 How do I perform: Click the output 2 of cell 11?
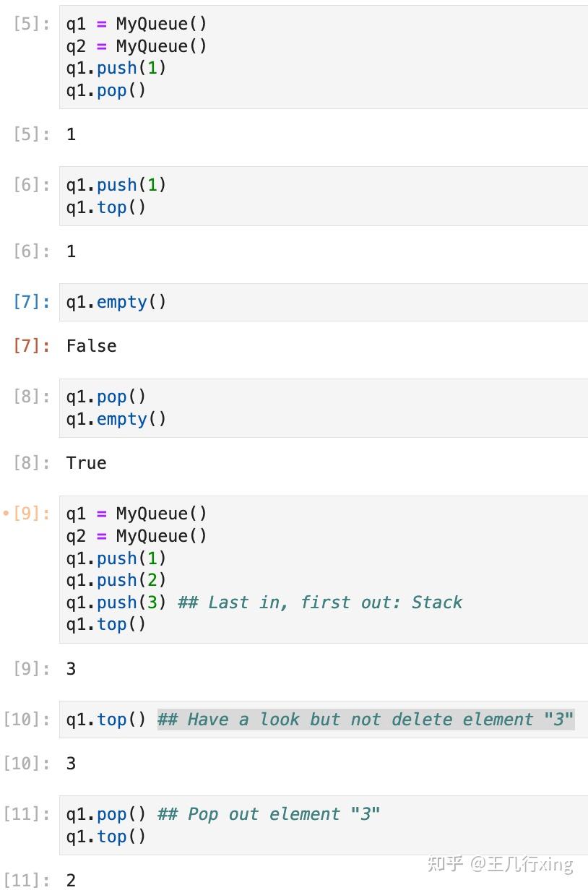click(x=71, y=880)
